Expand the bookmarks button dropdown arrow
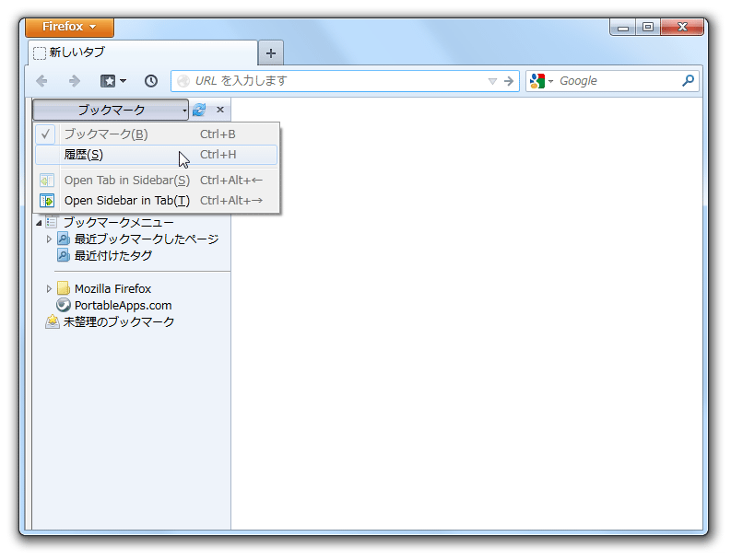 [124, 81]
